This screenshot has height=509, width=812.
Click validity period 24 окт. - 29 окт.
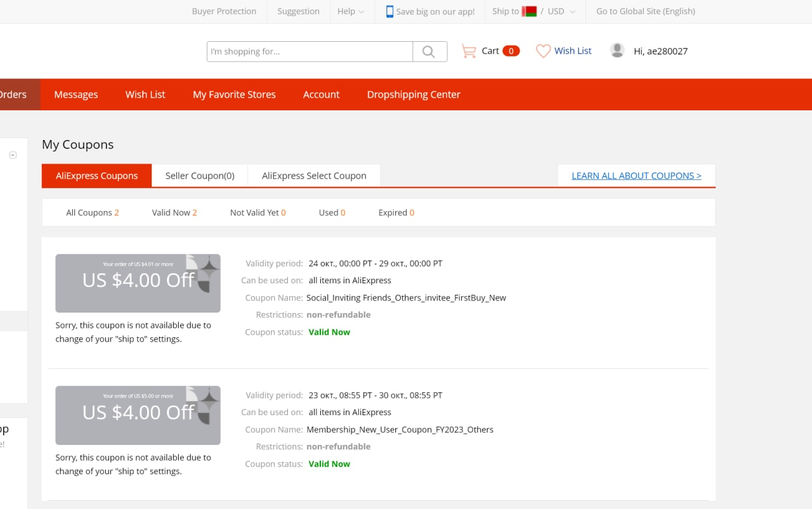(x=376, y=263)
